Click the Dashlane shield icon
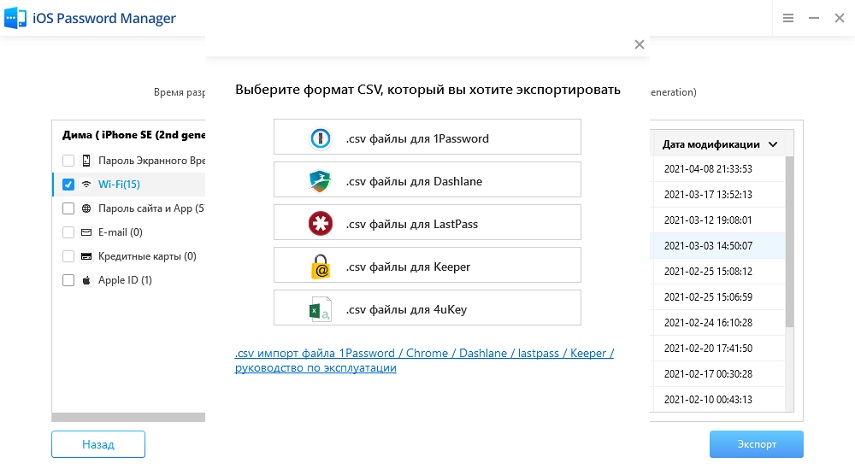This screenshot has height=475, width=855. tap(319, 181)
